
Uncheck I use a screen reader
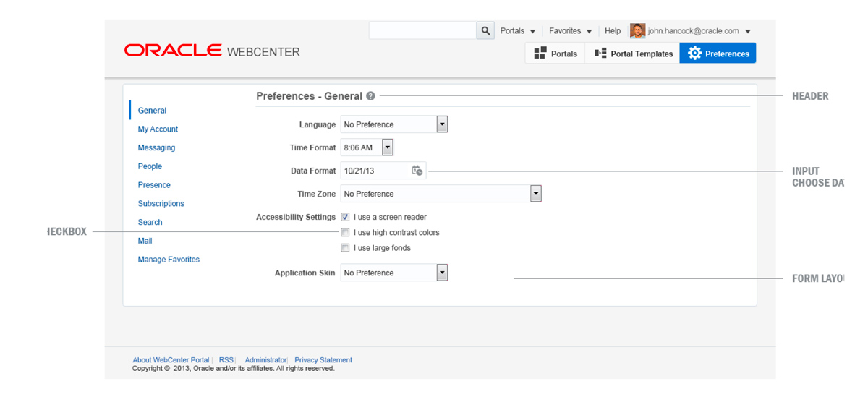346,217
